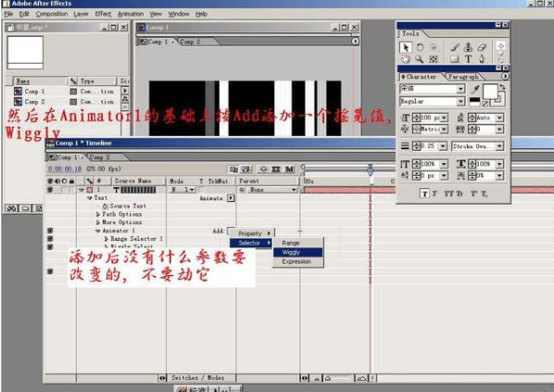
Task: Select the Rotation tool
Action: pyautogui.click(x=420, y=47)
